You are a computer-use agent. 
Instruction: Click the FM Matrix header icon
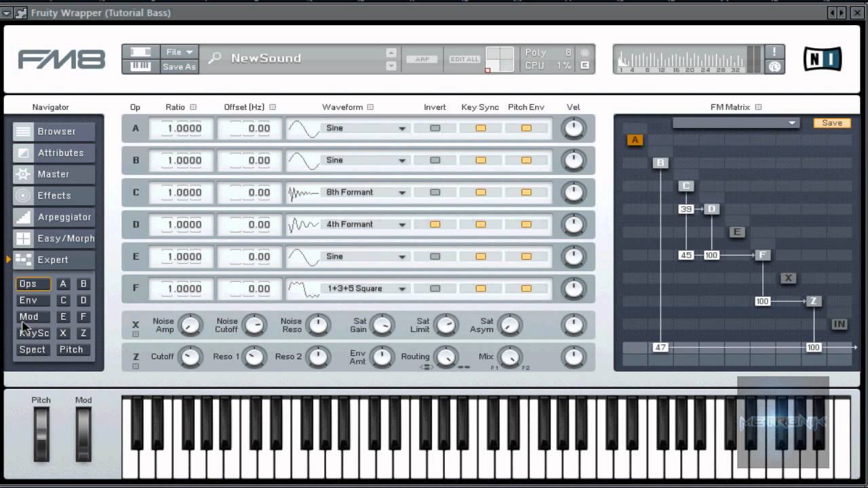pos(758,107)
